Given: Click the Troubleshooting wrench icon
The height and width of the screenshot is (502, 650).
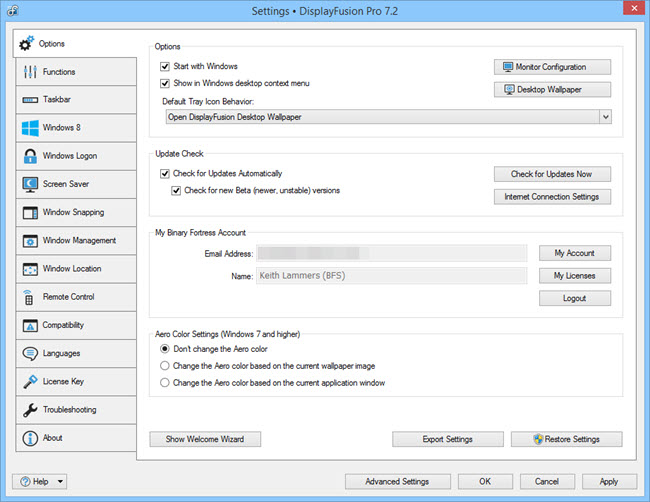Looking at the screenshot, I should (x=30, y=410).
